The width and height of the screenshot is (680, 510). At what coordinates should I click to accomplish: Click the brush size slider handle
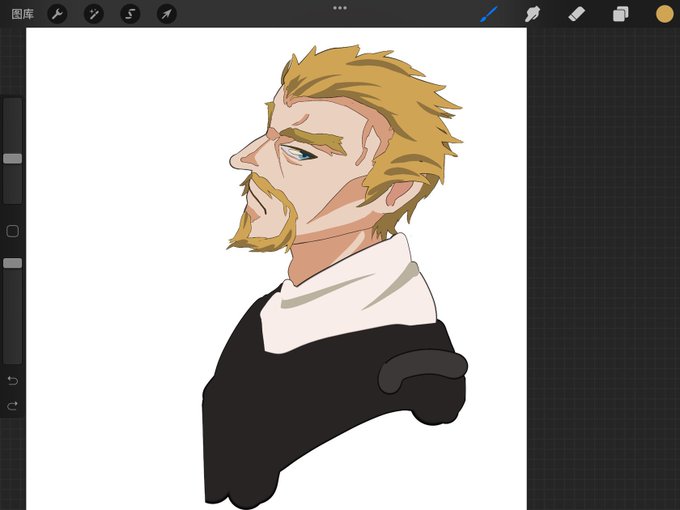13,159
